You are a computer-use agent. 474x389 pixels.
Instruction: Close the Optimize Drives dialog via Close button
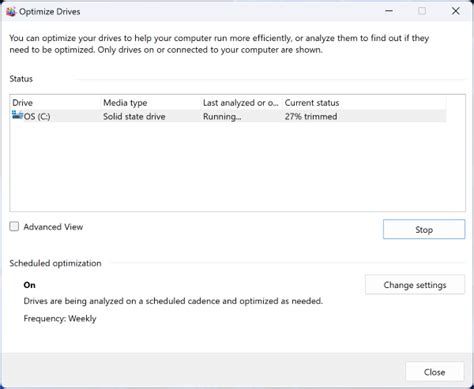coord(434,372)
